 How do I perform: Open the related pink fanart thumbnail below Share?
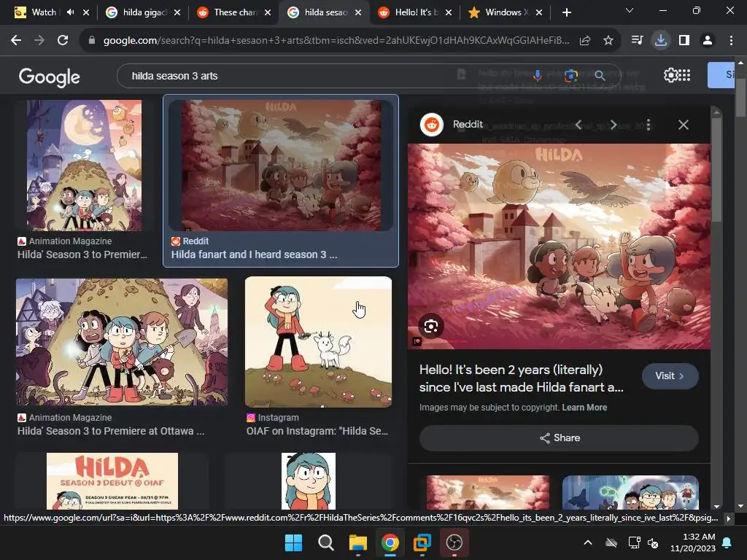pyautogui.click(x=487, y=493)
